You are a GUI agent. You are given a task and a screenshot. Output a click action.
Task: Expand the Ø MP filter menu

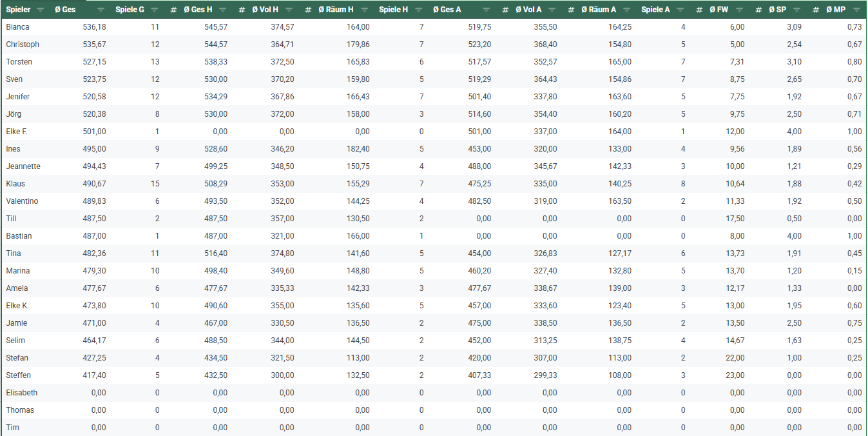(x=856, y=10)
